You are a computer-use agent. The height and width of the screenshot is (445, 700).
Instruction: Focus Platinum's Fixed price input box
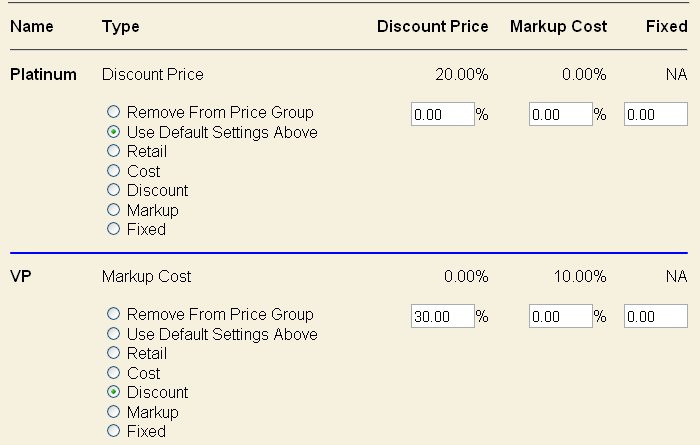655,114
